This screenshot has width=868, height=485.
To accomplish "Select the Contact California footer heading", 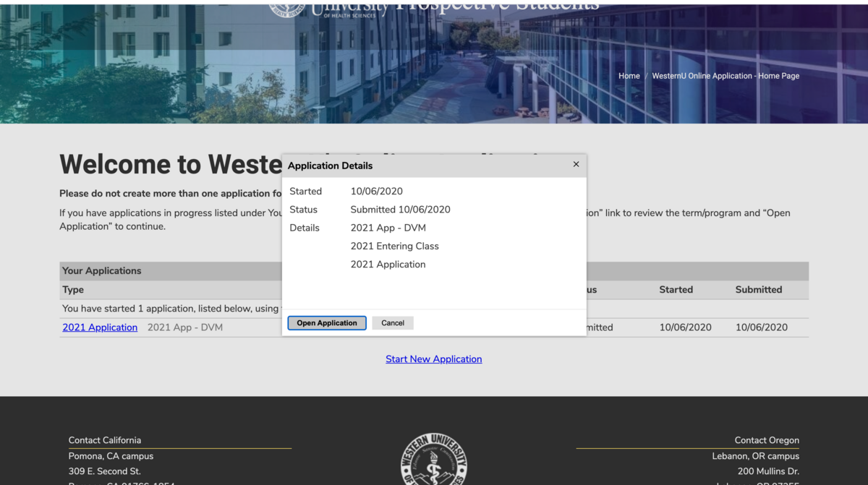I will (105, 440).
